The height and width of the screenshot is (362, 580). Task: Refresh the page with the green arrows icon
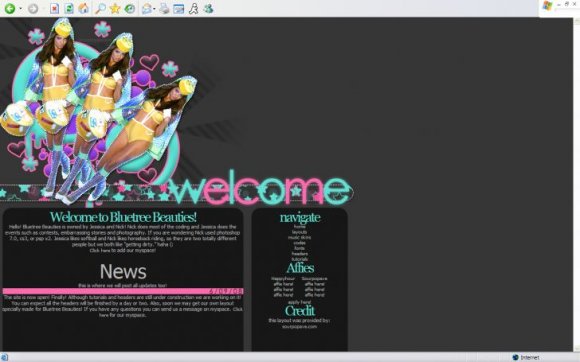69,9
